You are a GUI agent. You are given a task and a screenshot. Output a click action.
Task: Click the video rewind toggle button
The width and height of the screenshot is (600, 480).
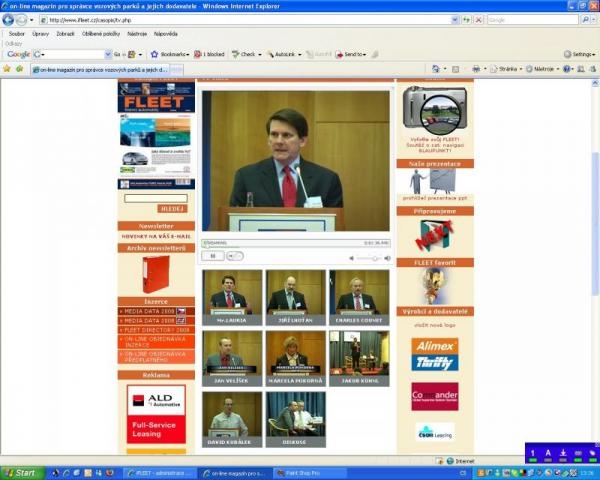[235, 256]
